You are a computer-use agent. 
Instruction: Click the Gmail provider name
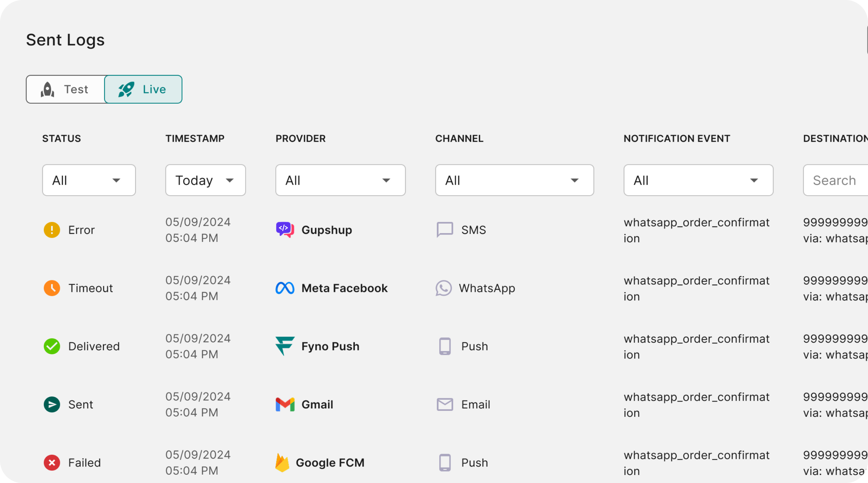tap(317, 404)
